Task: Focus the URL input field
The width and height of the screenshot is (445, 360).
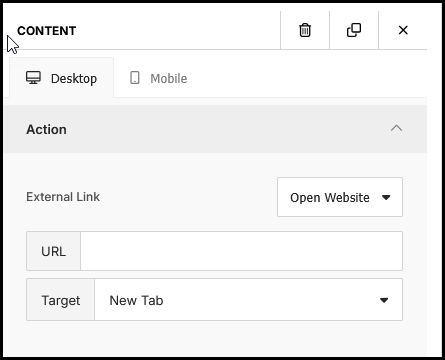Action: tap(241, 251)
